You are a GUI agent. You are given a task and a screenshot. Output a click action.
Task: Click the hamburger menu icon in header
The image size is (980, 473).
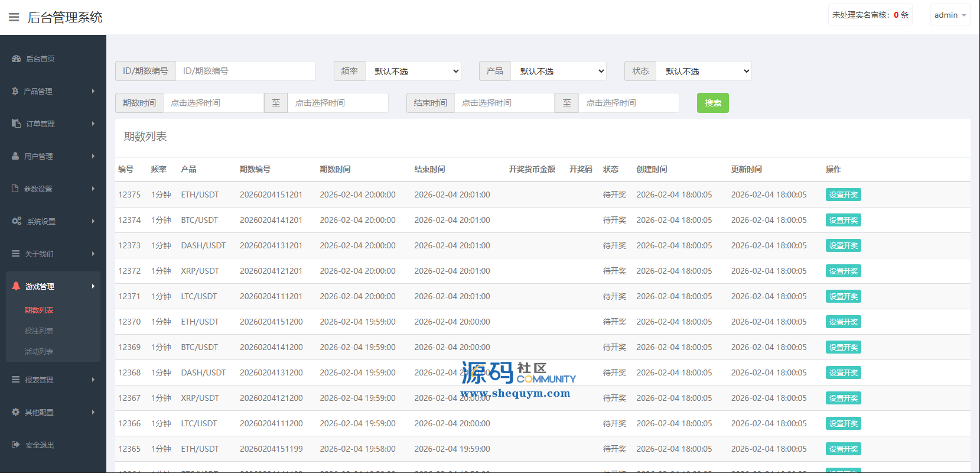pyautogui.click(x=14, y=17)
